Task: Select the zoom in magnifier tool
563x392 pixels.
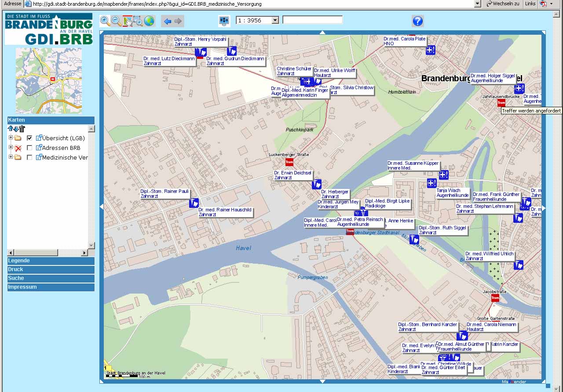Action: tap(105, 21)
